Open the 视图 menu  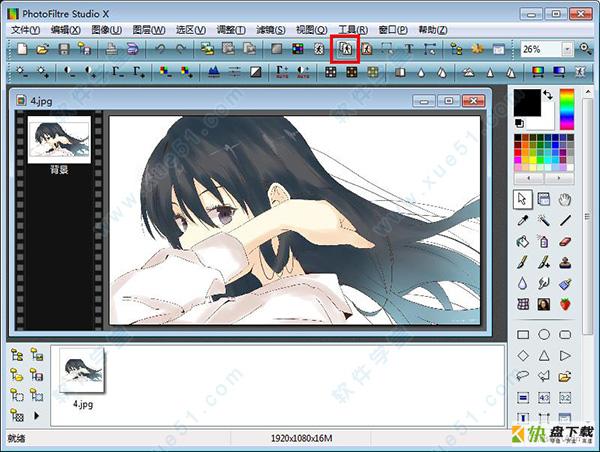(x=312, y=30)
